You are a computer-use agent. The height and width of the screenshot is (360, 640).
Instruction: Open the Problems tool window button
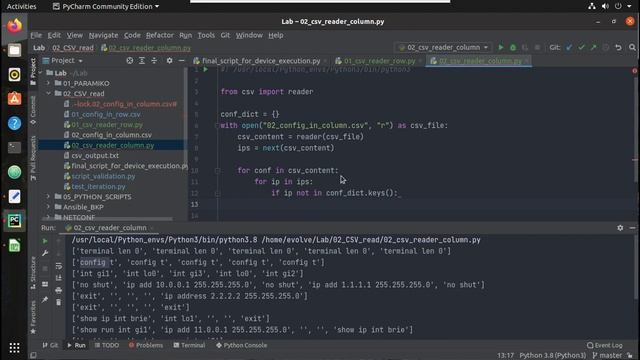pyautogui.click(x=146, y=345)
